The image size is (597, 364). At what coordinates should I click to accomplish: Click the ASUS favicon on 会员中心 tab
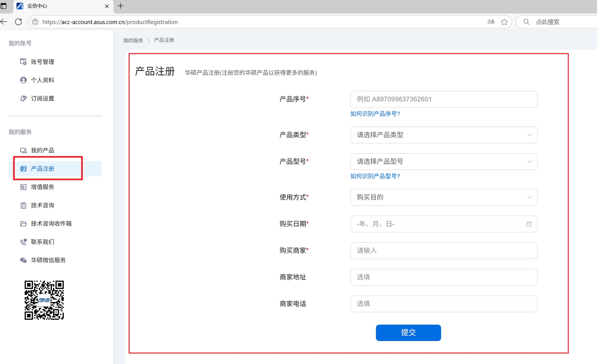tap(20, 6)
